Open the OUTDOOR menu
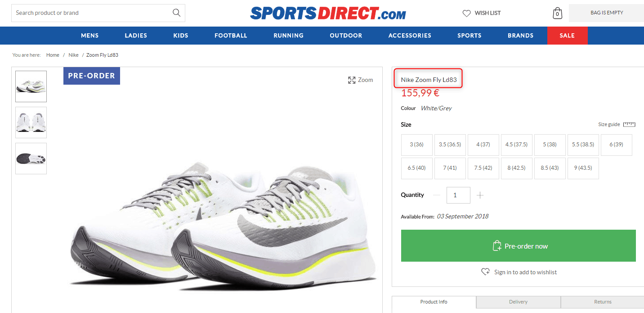 click(x=346, y=36)
